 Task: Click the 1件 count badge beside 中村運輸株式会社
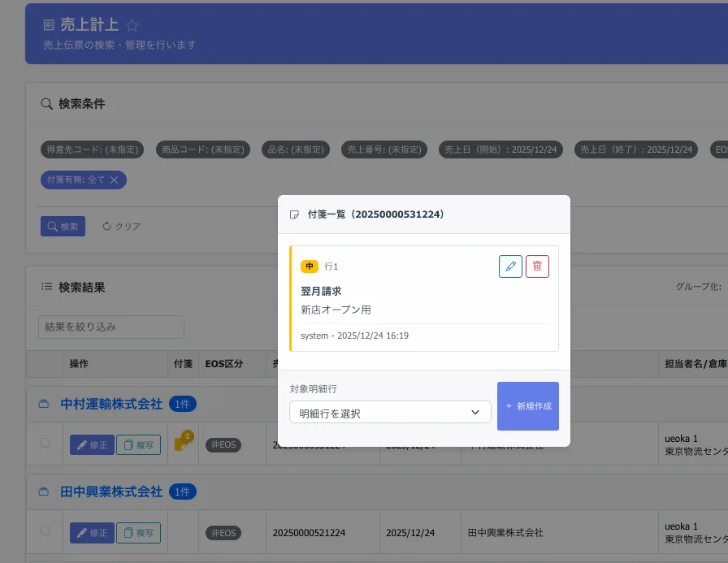182,404
